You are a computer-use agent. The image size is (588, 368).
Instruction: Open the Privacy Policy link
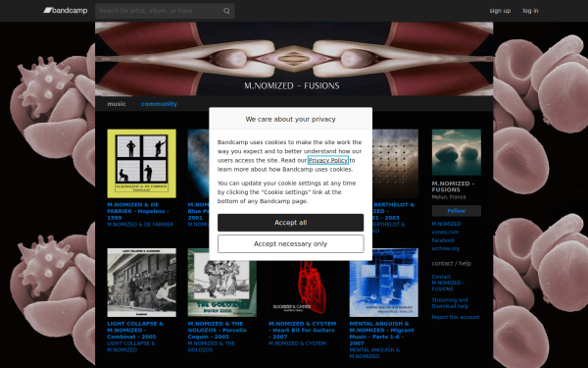coord(327,160)
